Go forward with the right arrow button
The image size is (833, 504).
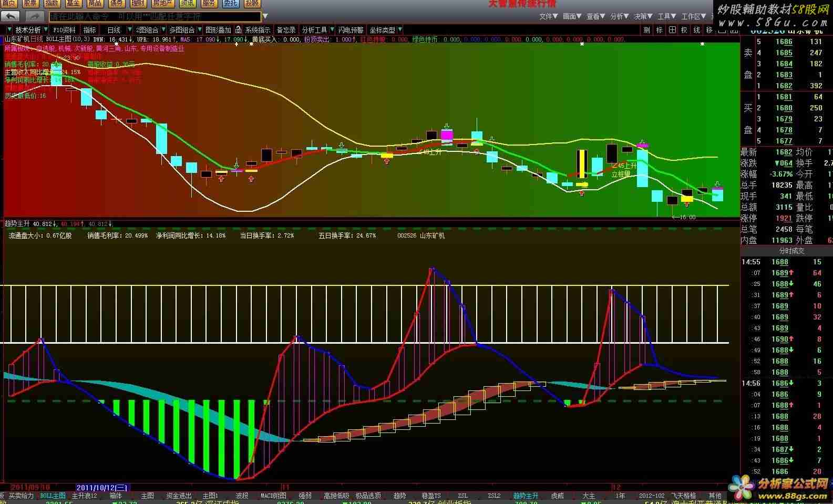click(x=34, y=16)
